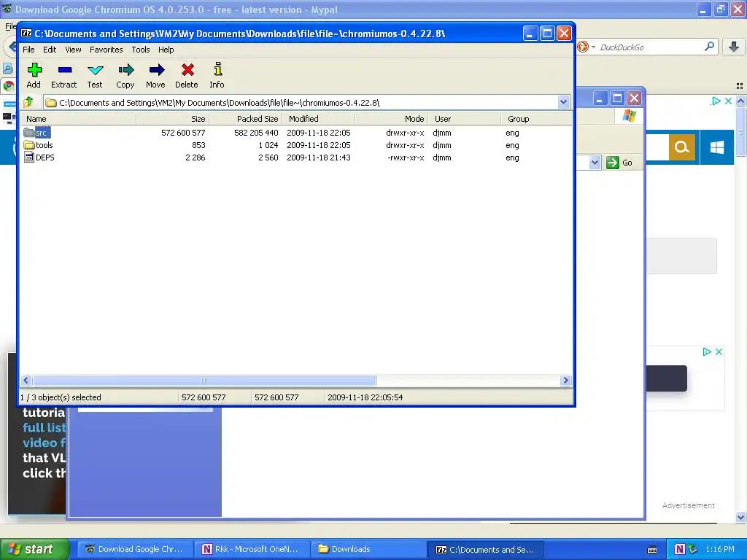
Task: Click the page scrollbar up arrow
Action: pyautogui.click(x=741, y=101)
